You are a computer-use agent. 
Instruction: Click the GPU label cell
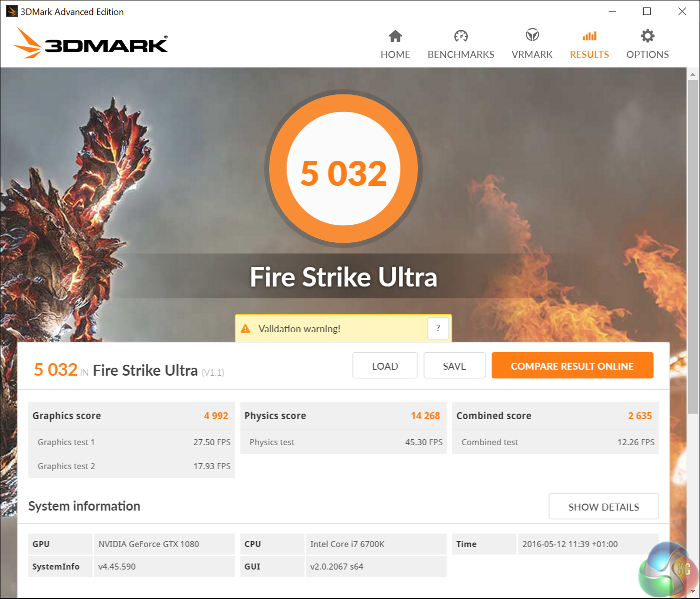coord(60,544)
